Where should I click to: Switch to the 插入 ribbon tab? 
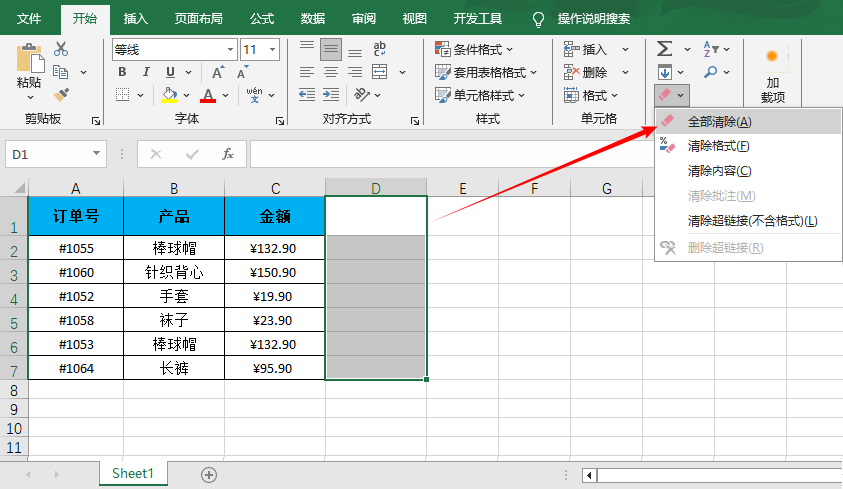click(x=135, y=19)
